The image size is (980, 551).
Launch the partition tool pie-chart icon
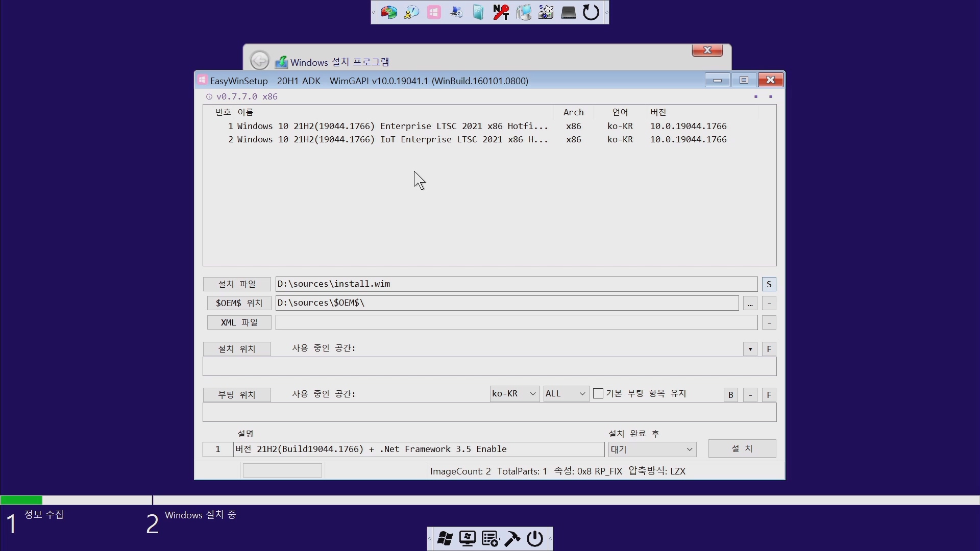pyautogui.click(x=389, y=12)
